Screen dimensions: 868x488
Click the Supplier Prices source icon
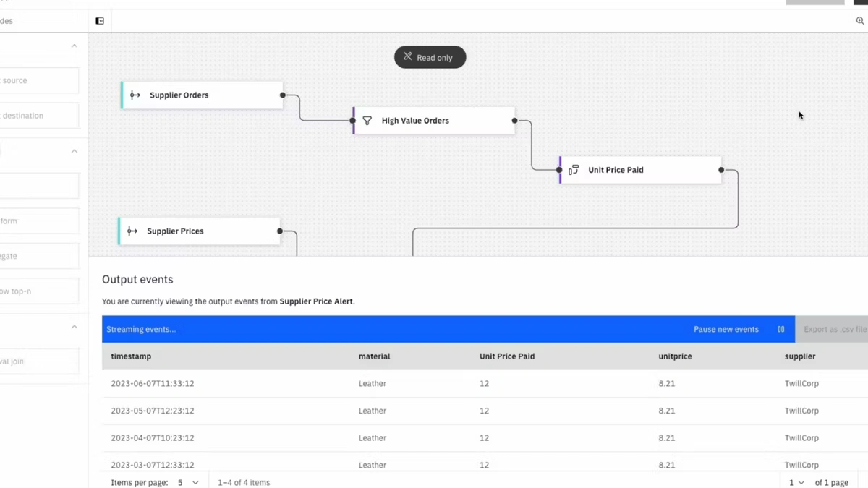[132, 231]
